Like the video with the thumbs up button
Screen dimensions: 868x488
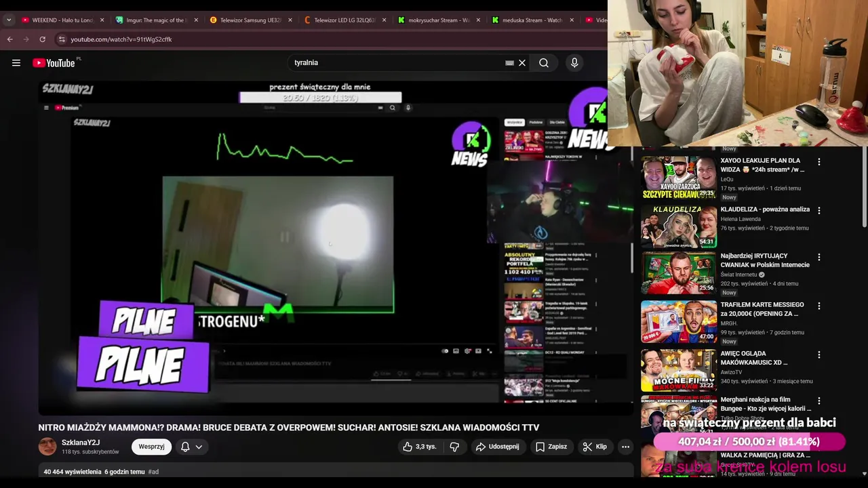[x=420, y=447]
